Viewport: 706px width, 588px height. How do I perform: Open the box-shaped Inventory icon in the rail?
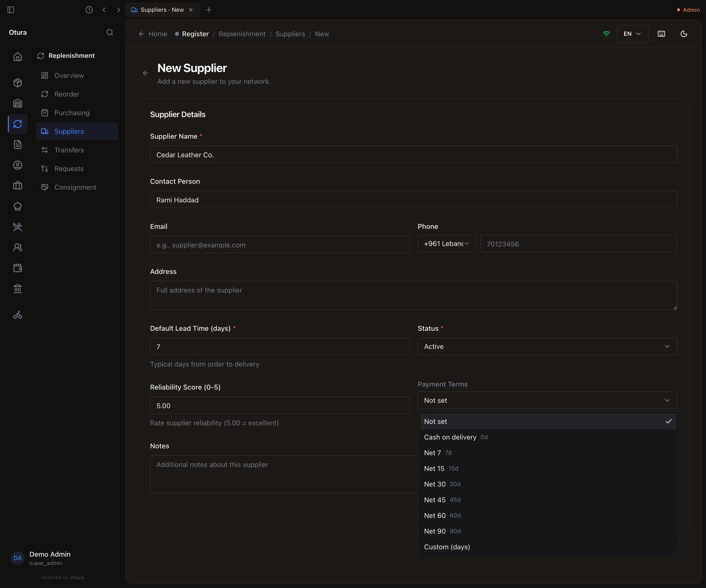17,83
